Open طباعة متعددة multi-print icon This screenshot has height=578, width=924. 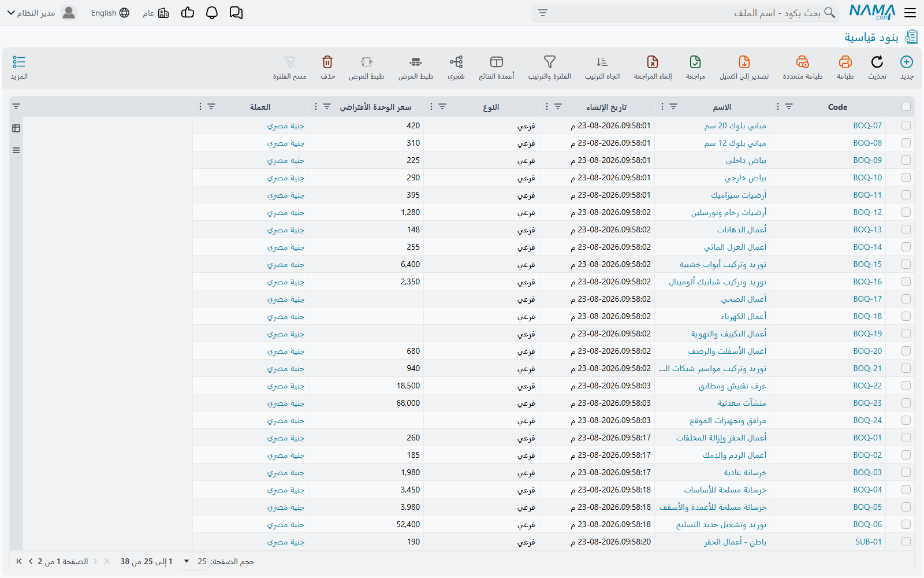click(x=802, y=62)
